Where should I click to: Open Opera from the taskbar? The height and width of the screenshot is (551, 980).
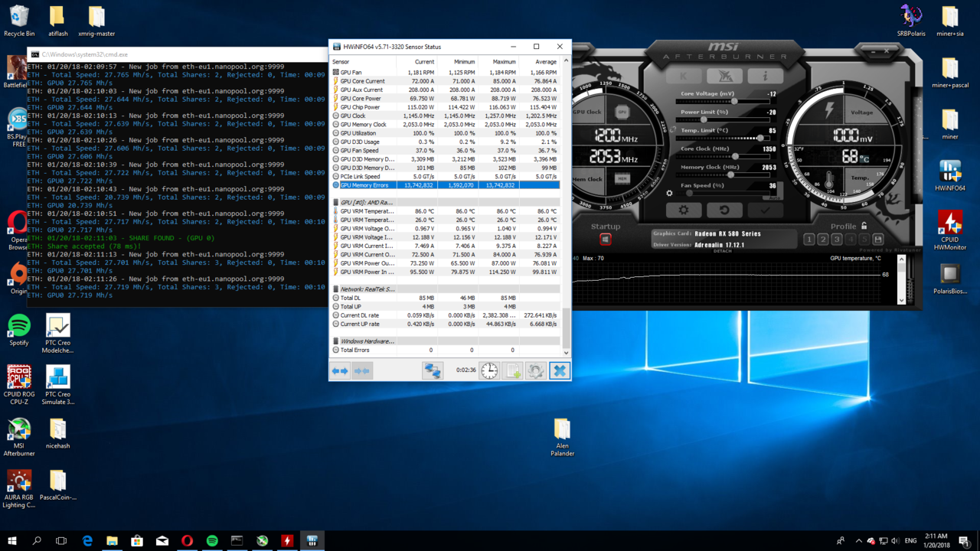[187, 540]
